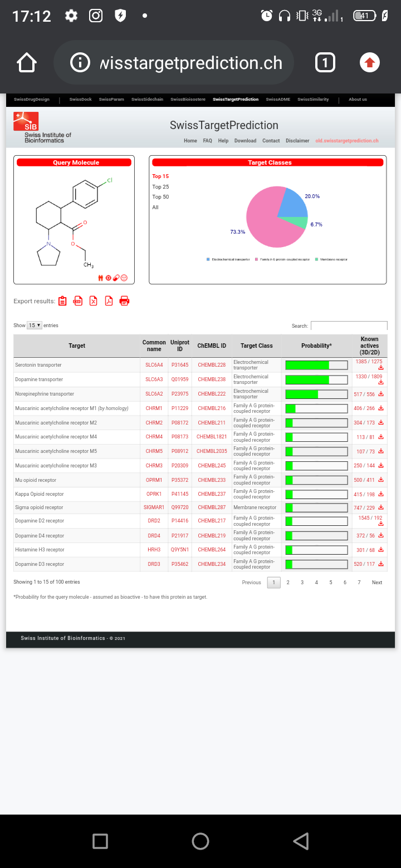Open SwissBioisostere in top navigation
The height and width of the screenshot is (868, 401).
(188, 100)
